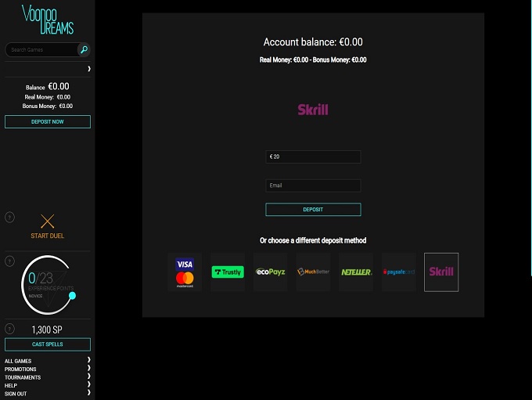Viewport: 532px width, 400px height.
Task: Open the Tournaments menu item
Action: click(23, 377)
